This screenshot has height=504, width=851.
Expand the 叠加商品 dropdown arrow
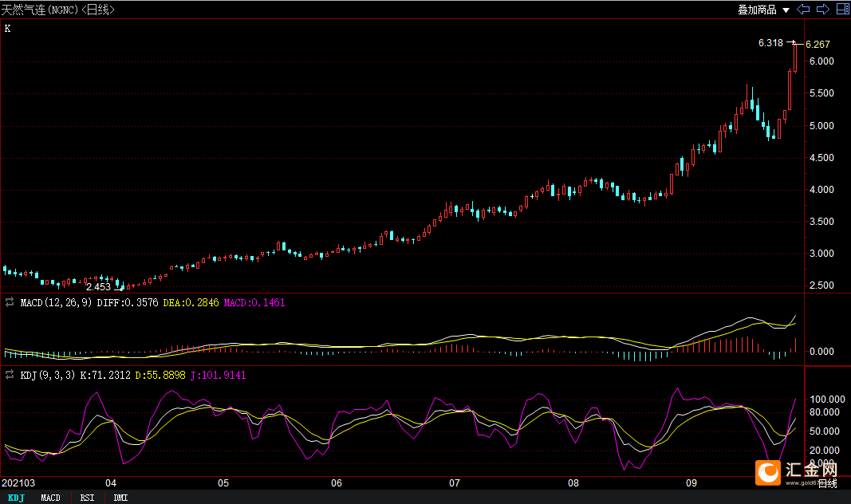point(786,10)
